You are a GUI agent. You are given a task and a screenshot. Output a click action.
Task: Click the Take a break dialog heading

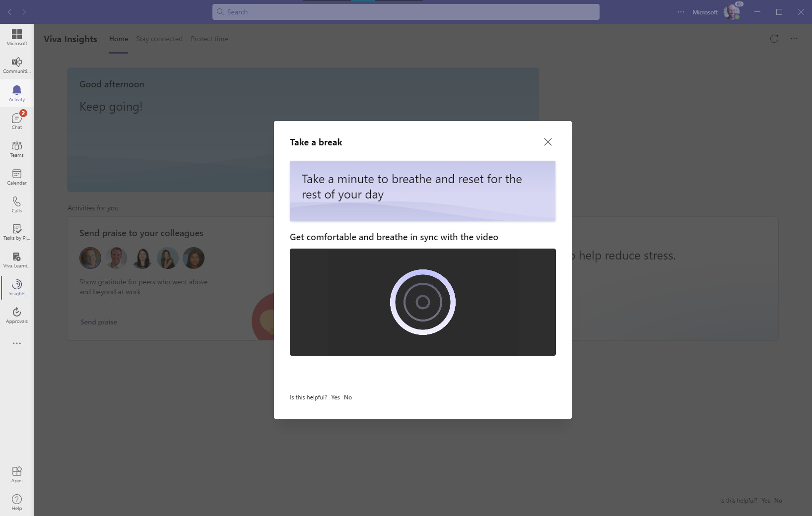pos(316,142)
